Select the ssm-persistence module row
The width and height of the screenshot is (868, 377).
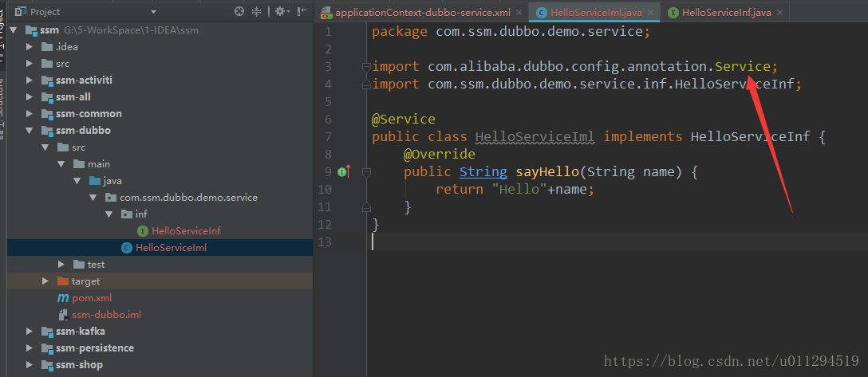(x=160, y=348)
